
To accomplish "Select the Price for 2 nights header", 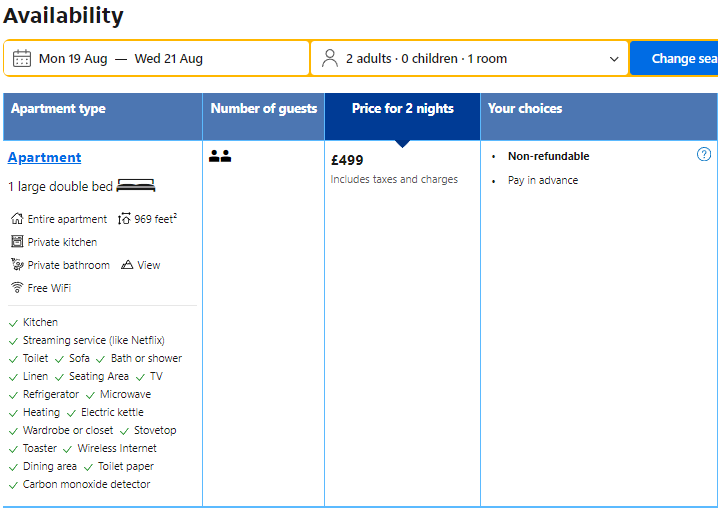I will point(402,109).
